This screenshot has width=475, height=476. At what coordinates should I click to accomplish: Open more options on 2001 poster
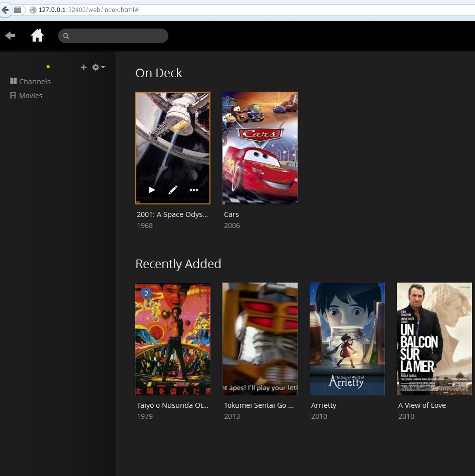click(x=194, y=190)
